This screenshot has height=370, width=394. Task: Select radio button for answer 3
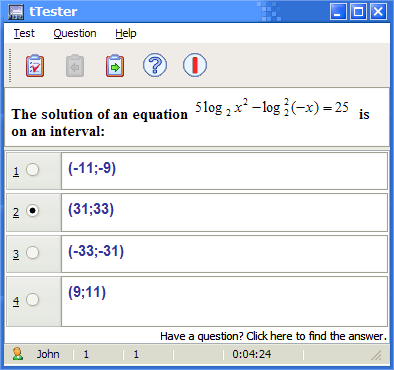[x=33, y=253]
